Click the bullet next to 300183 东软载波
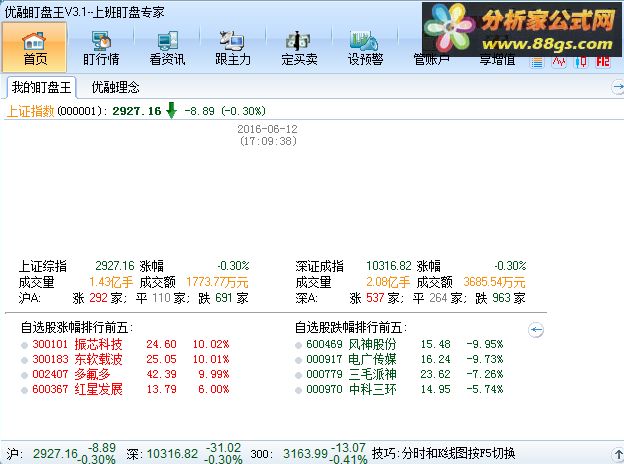 click(x=24, y=361)
